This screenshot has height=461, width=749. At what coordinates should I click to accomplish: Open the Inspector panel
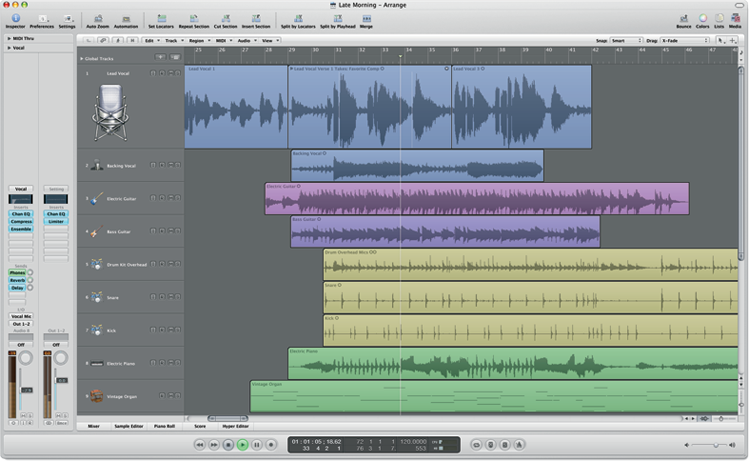tap(15, 19)
